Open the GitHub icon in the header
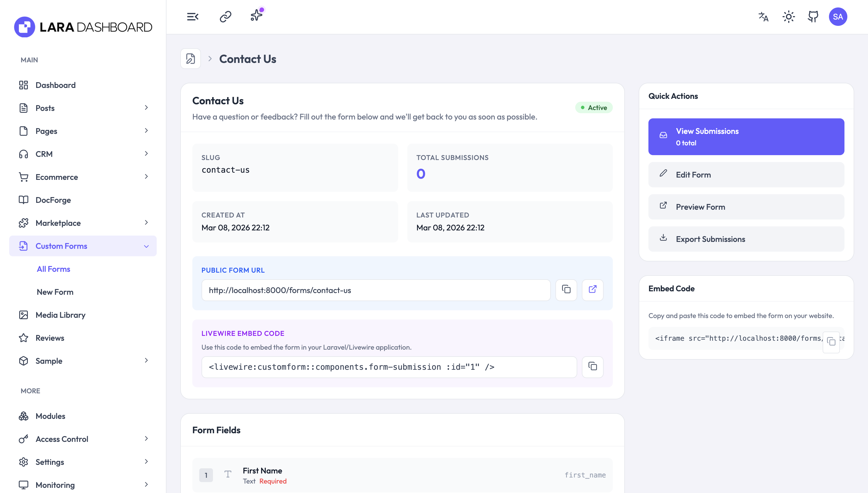The height and width of the screenshot is (493, 868). pos(813,16)
